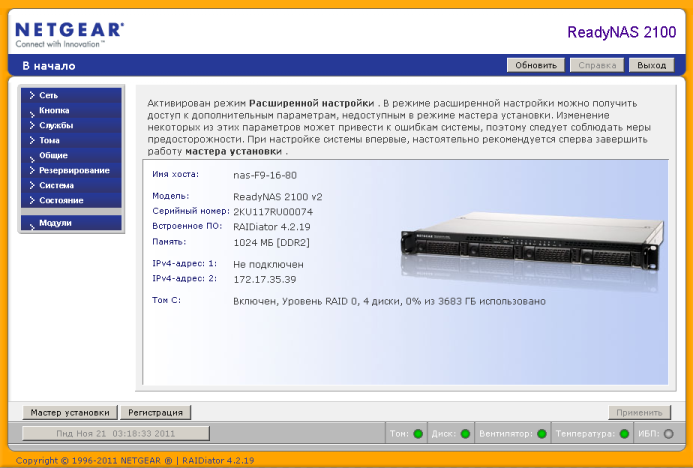Screen dimensions: 693x468
Task: Expand the Состояние chevron arrow
Action: click(32, 200)
